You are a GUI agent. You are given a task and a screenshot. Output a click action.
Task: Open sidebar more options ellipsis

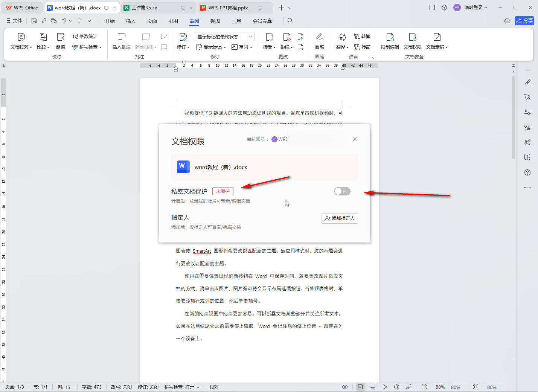527,188
